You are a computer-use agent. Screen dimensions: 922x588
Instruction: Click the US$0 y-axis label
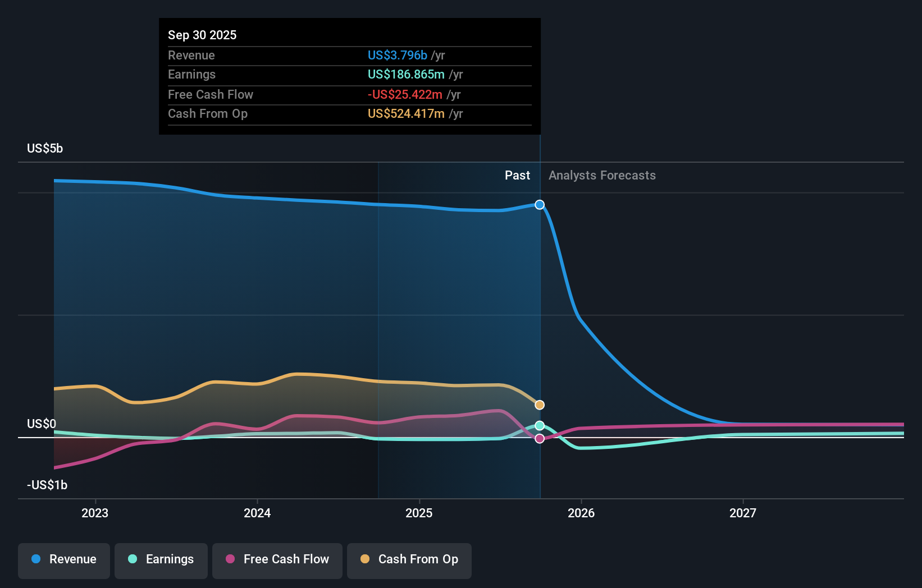click(x=42, y=424)
